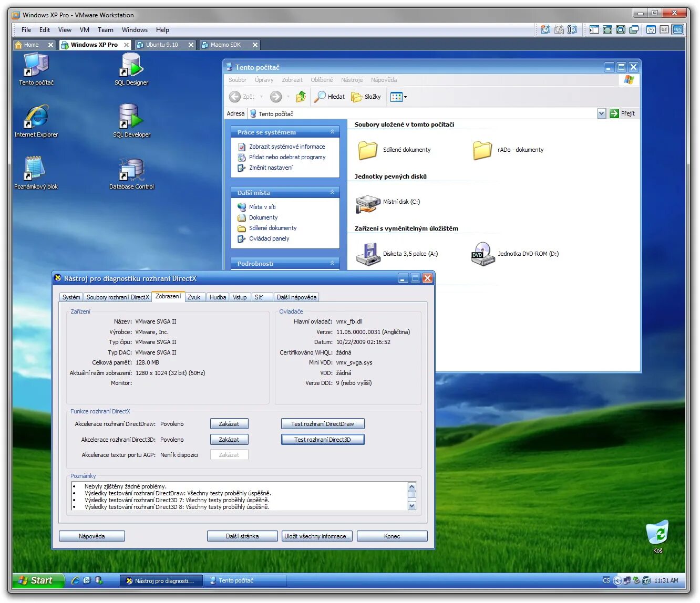Screen dimensions: 700x603
Task: Click Poznámky scrollbar up arrow
Action: [x=412, y=486]
